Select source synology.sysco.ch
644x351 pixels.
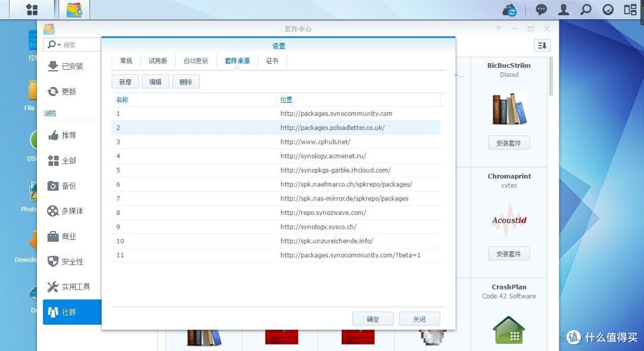pyautogui.click(x=276, y=227)
